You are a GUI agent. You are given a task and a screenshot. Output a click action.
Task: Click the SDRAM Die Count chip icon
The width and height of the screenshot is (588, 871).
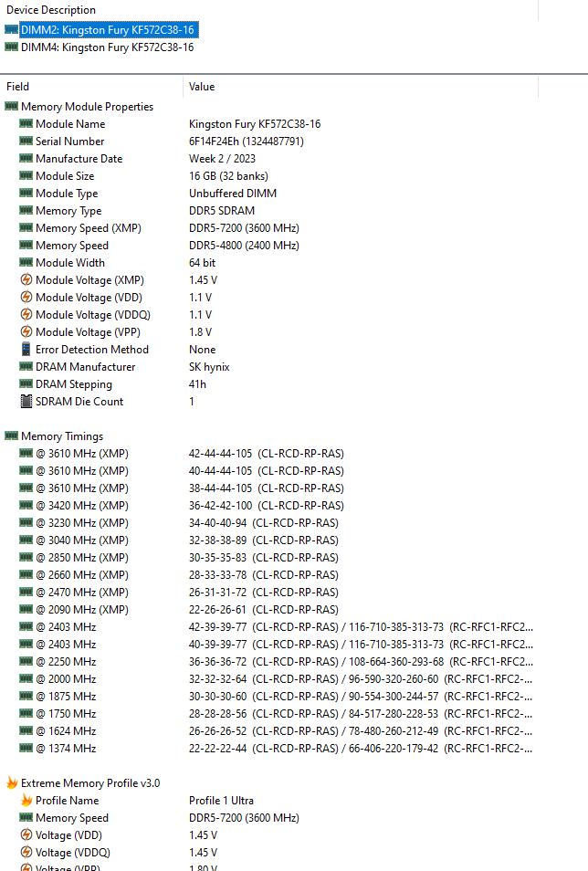[x=26, y=401]
